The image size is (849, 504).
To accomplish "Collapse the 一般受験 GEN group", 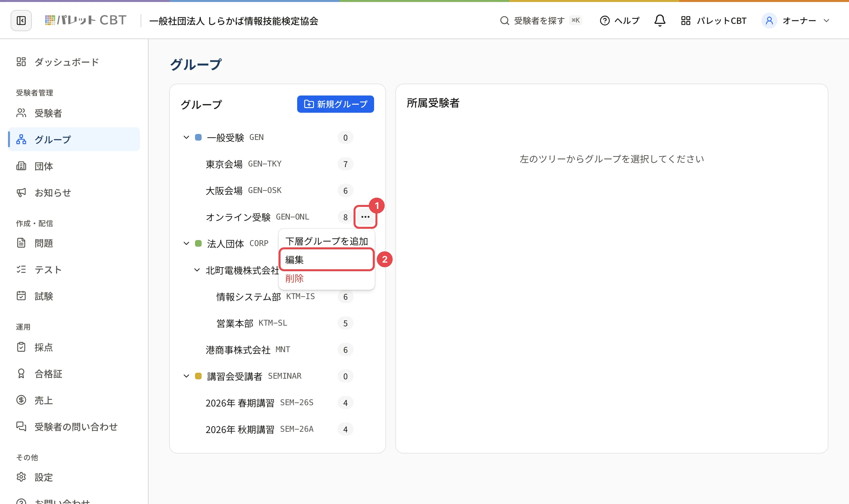I will coord(186,138).
